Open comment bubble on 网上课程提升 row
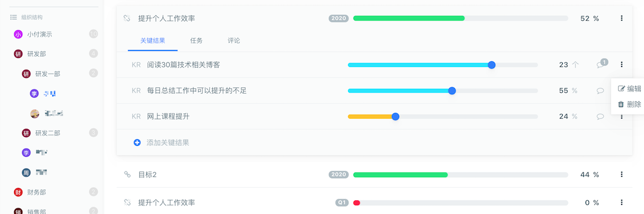The height and width of the screenshot is (214, 644). 600,117
